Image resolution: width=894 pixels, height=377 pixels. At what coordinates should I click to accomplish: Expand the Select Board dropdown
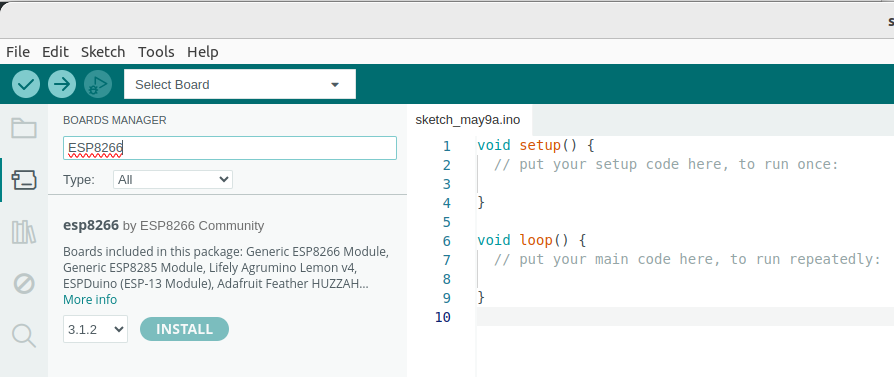(239, 84)
